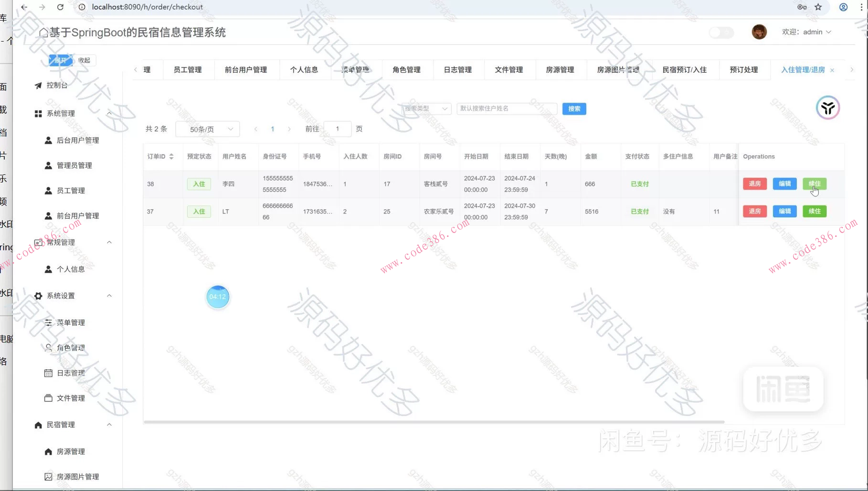Open 房源图片管理 in the sidebar
868x491 pixels.
point(78,477)
